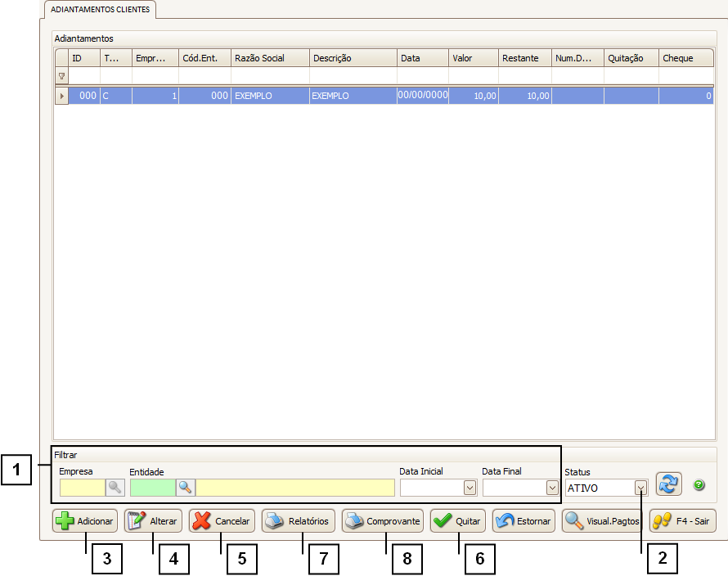Screen dimensions: 728x576
Task: Click the blue refresh arrows icon
Action: click(x=668, y=484)
